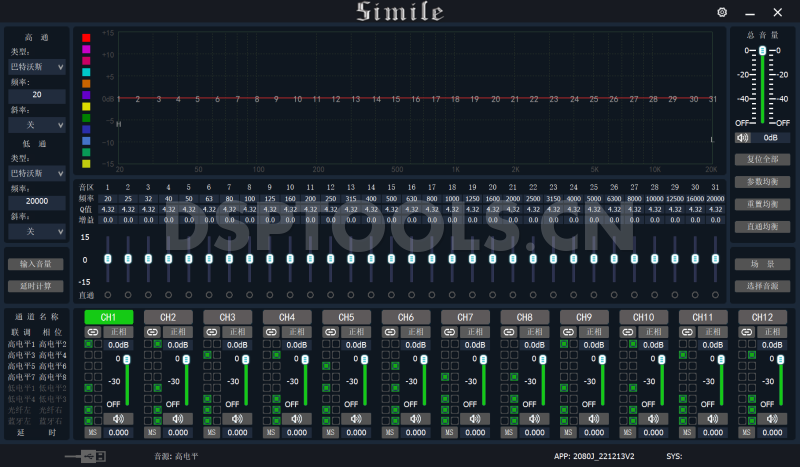The width and height of the screenshot is (800, 467).
Task: Click the red curve color swatch
Action: [86, 37]
